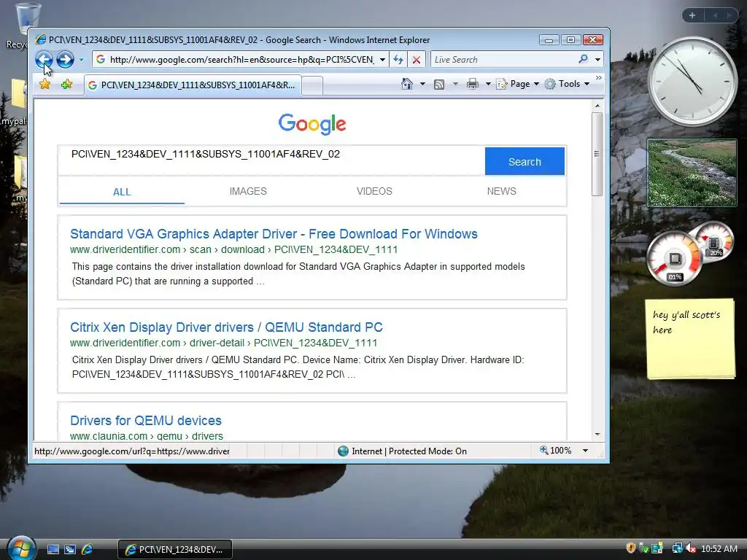This screenshot has width=747, height=560.
Task: Expand the Print options dropdown arrow
Action: (x=488, y=85)
